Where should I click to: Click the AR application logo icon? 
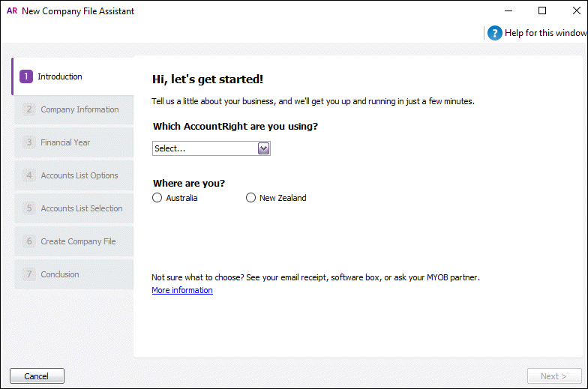tap(11, 11)
